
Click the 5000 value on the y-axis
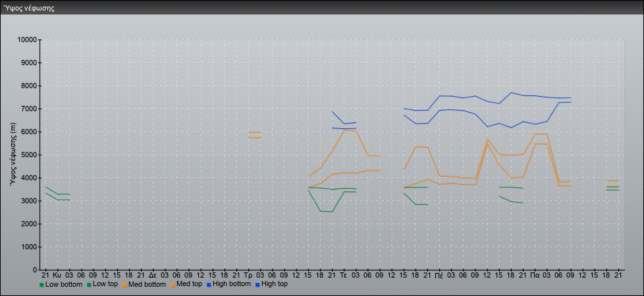[29, 155]
